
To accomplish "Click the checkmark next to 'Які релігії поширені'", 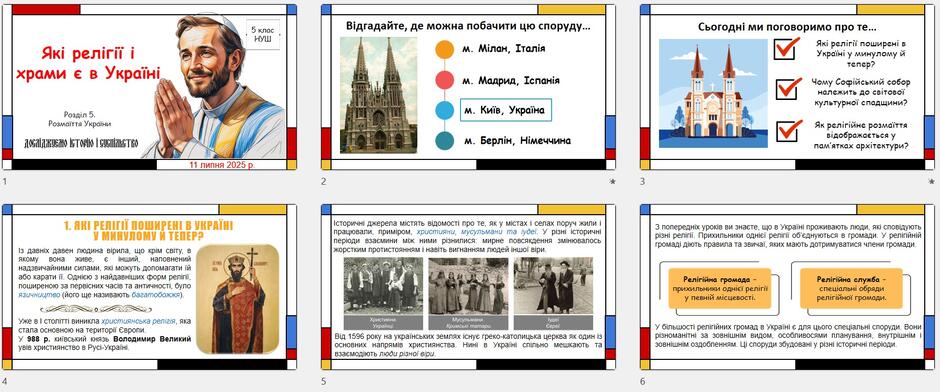I will pyautogui.click(x=787, y=48).
